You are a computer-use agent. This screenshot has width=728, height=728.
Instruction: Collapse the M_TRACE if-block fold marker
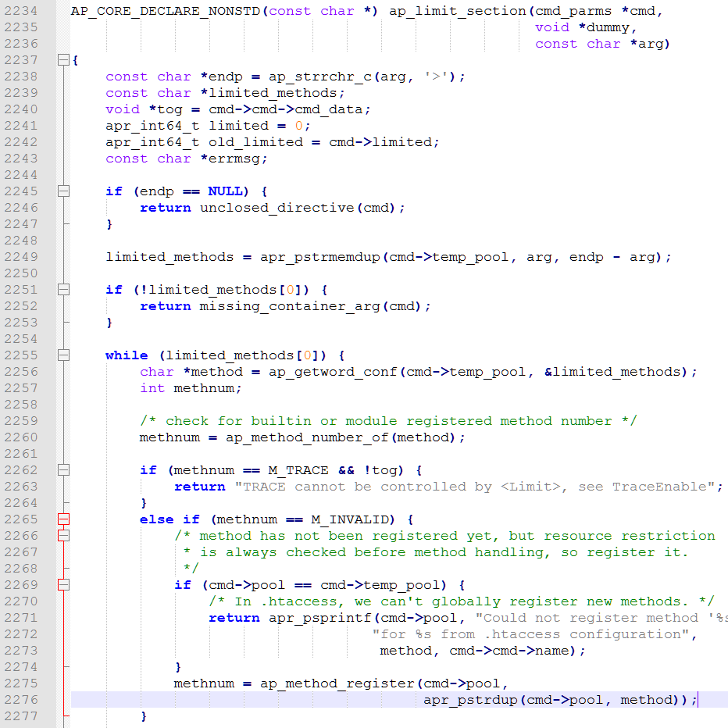coord(63,470)
